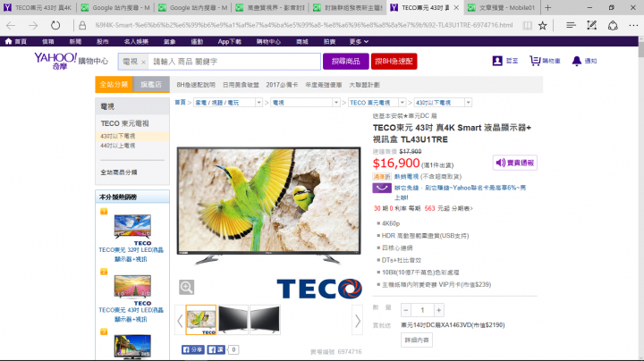
Task: Open a new browser tab with plus
Action: click(x=548, y=7)
